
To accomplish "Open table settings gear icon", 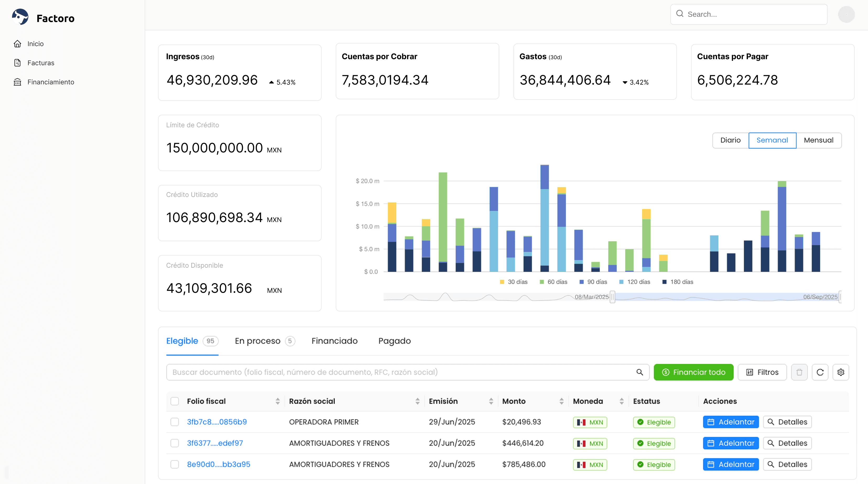I will pyautogui.click(x=840, y=372).
